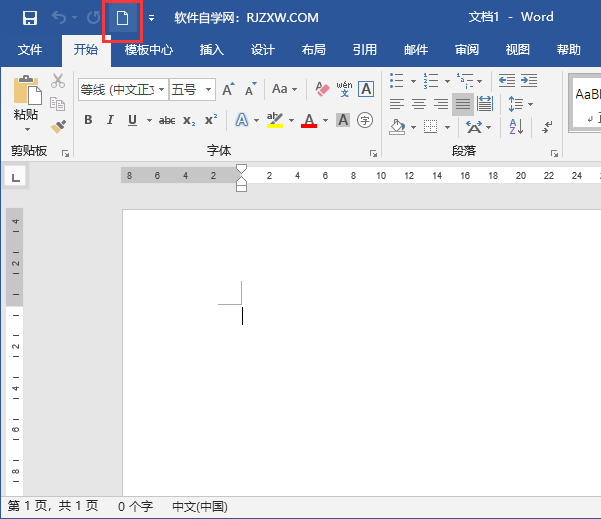Viewport: 601px width, 519px height.
Task: Toggle justify alignment
Action: click(463, 104)
